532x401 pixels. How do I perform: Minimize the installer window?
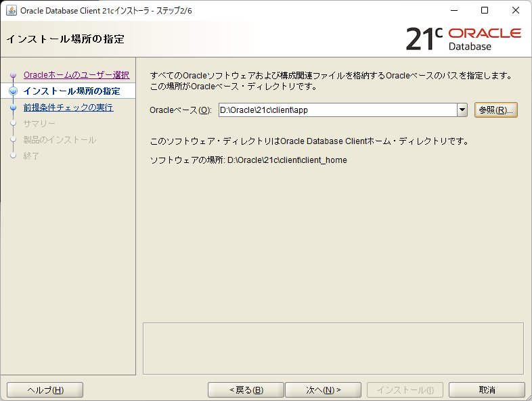click(x=454, y=11)
